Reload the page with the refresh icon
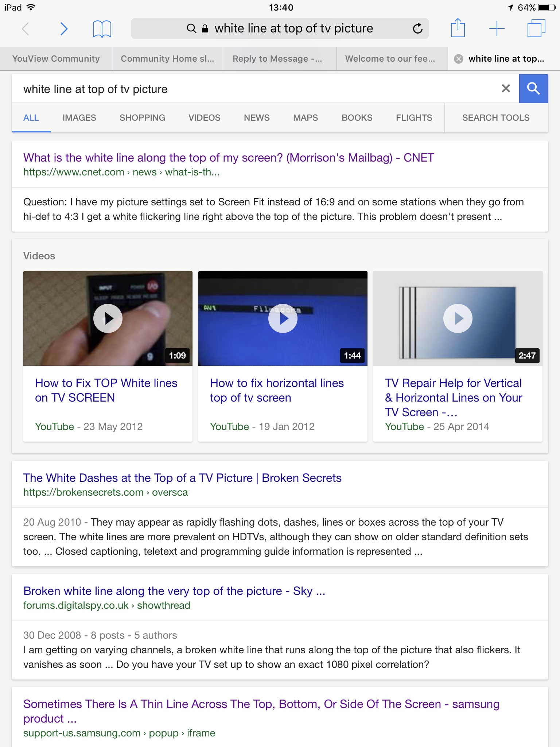This screenshot has height=747, width=560. coord(417,28)
